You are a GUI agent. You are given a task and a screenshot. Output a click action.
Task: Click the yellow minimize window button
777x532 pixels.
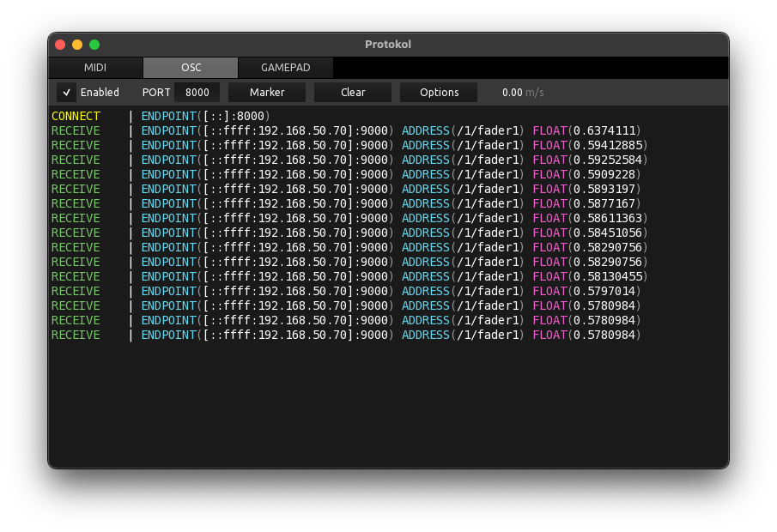click(77, 45)
